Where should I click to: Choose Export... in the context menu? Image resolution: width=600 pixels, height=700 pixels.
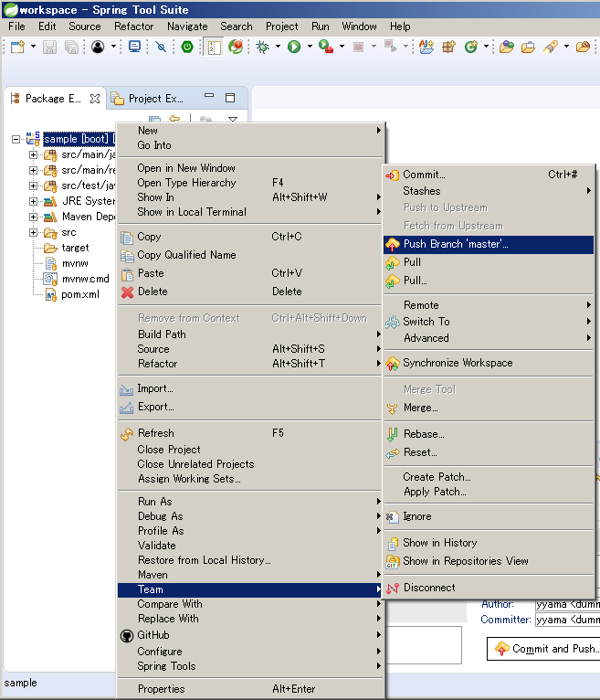click(x=250, y=407)
